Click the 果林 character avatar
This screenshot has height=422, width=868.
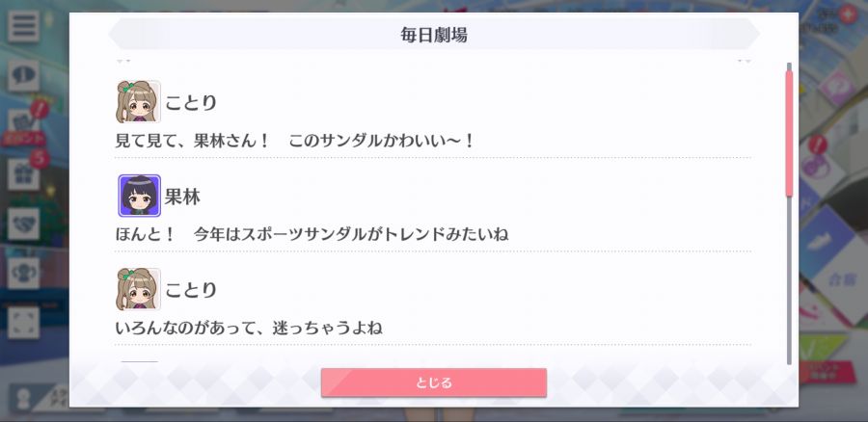[x=140, y=196]
